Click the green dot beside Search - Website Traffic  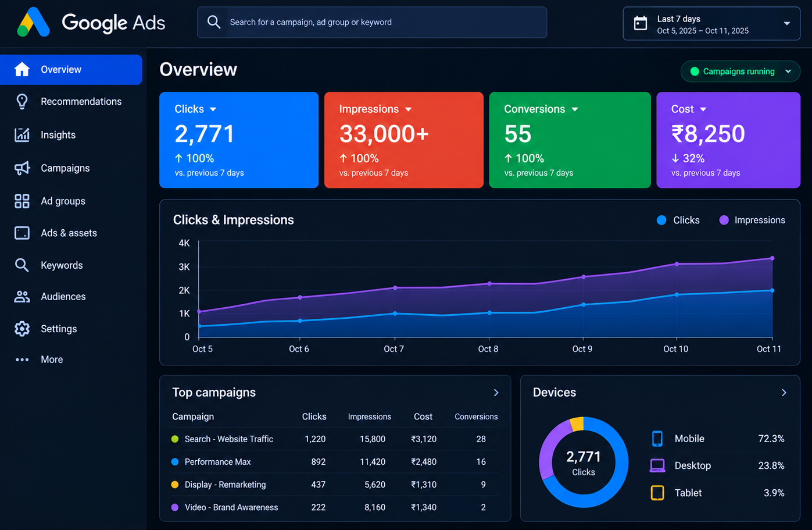[175, 439]
